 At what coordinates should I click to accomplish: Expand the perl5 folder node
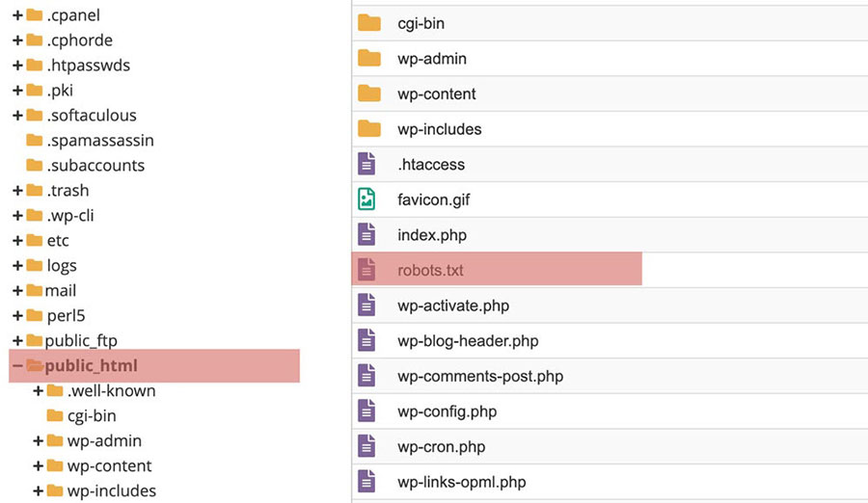coord(17,315)
